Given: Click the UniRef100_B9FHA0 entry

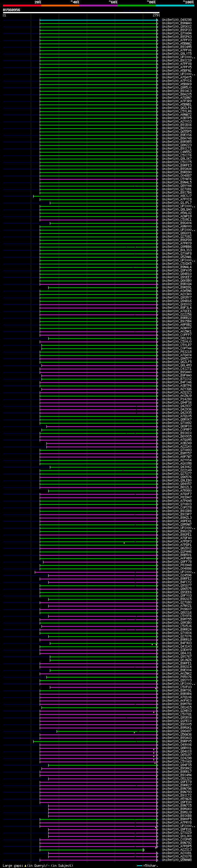Looking at the screenshot, I should coord(176,376).
